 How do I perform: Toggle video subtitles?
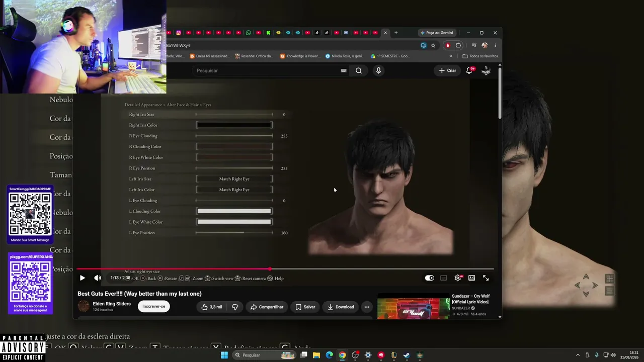[443, 278]
